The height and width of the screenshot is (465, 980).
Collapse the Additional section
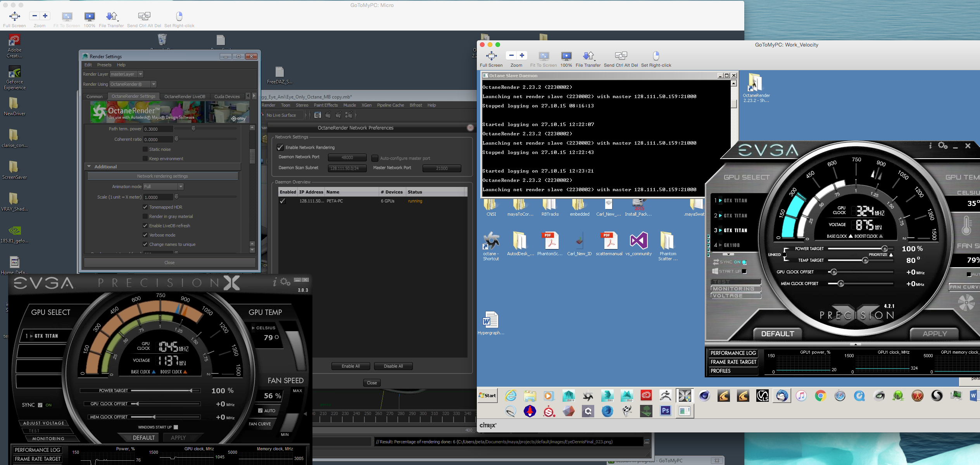tap(89, 167)
